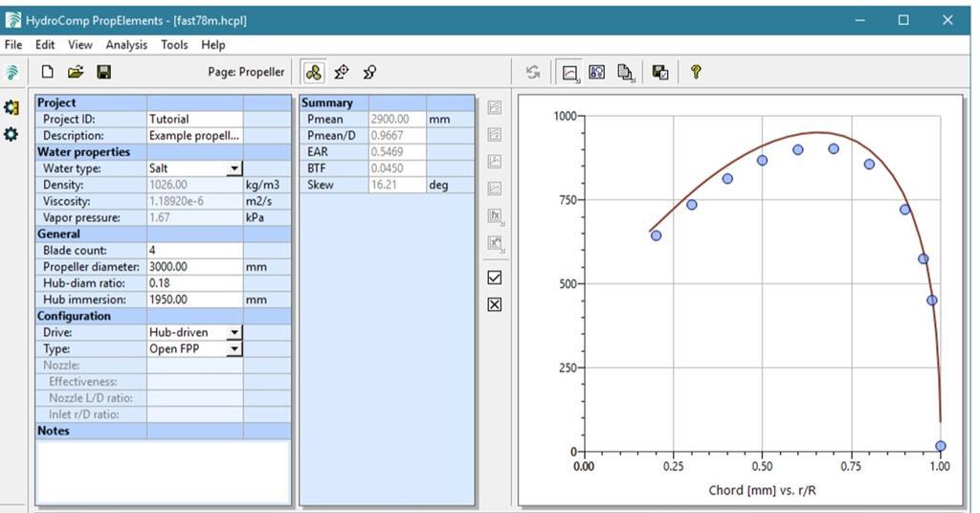The height and width of the screenshot is (513, 980).
Task: Click the copy pages icon in toolbar
Action: coord(626,72)
